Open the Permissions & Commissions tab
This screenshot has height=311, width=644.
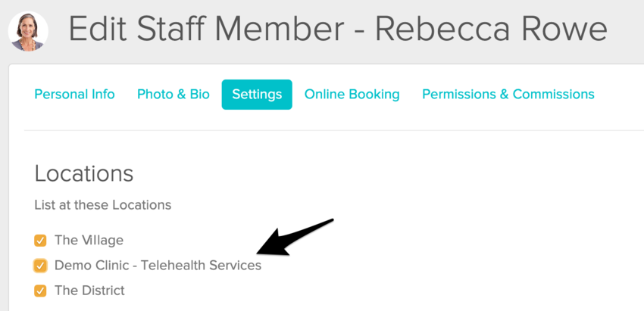(508, 95)
